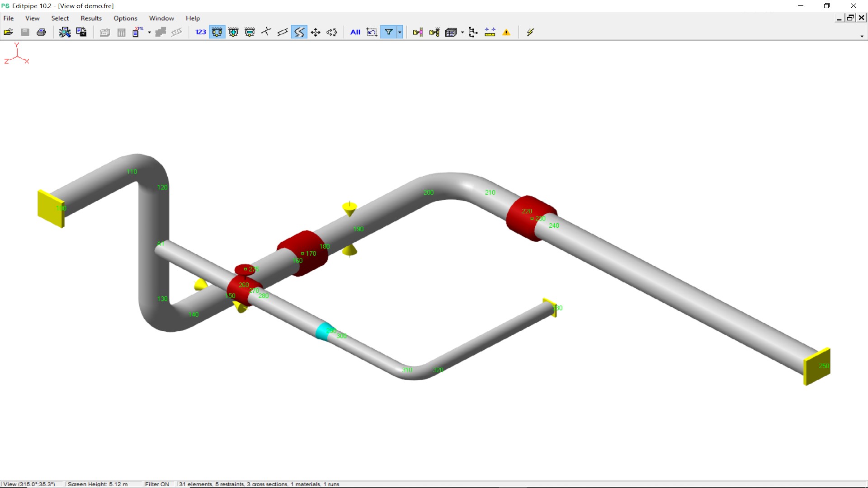
Task: Click the pan move arrows icon
Action: 316,32
